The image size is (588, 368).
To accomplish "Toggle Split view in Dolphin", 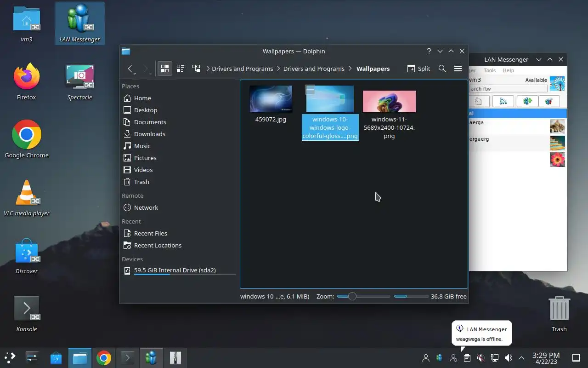I will (x=418, y=69).
